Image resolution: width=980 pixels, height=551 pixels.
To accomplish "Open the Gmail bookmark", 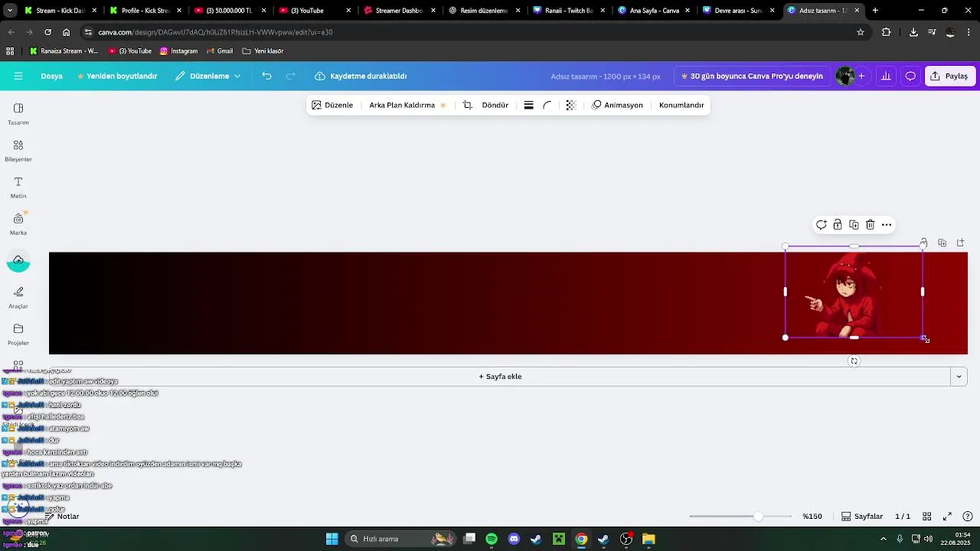I will pyautogui.click(x=220, y=51).
